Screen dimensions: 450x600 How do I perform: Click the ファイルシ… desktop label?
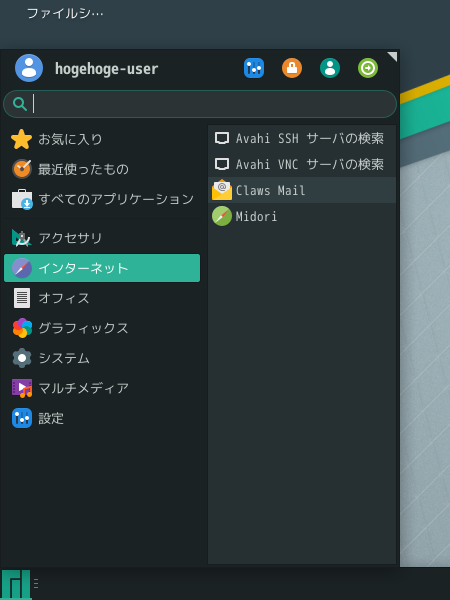click(65, 14)
